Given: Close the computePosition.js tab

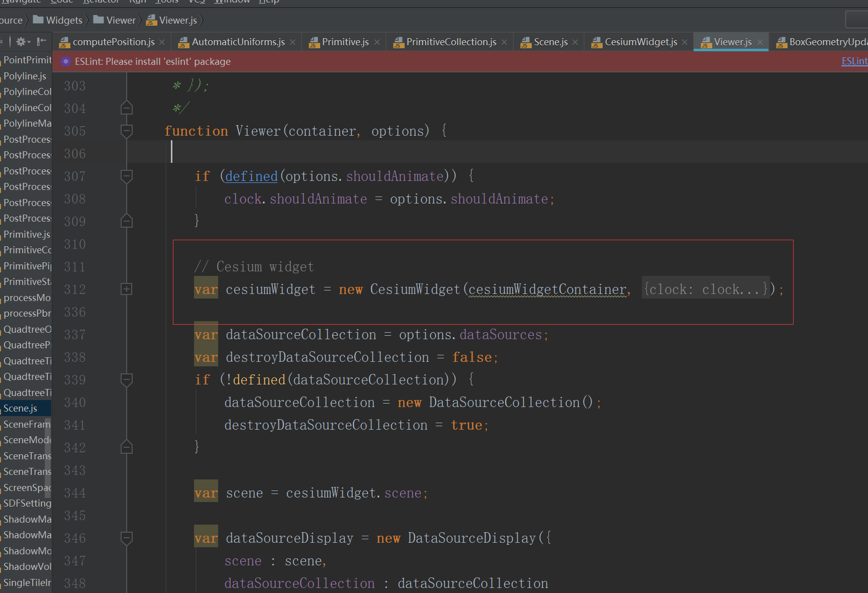Looking at the screenshot, I should [x=162, y=42].
